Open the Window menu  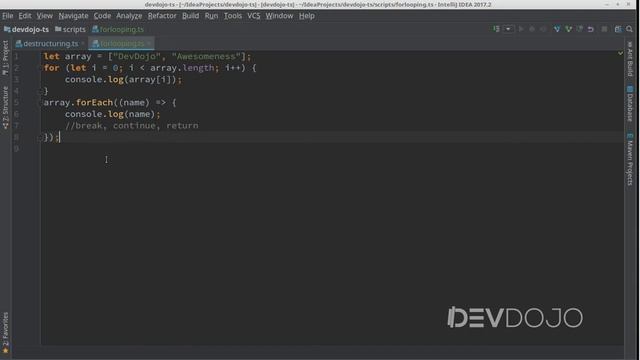(279, 16)
